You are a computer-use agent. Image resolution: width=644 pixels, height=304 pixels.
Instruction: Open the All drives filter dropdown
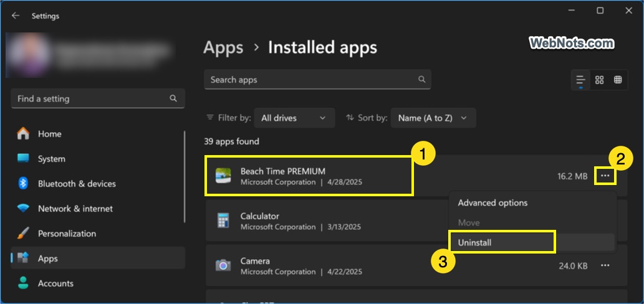[294, 118]
